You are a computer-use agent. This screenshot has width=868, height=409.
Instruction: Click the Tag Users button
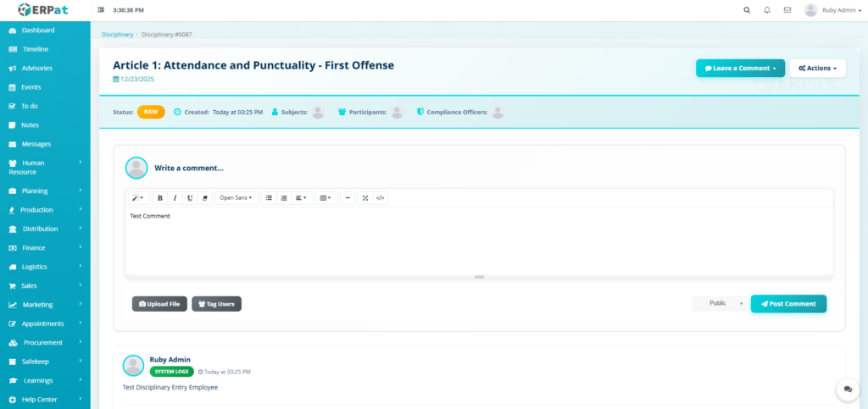216,304
